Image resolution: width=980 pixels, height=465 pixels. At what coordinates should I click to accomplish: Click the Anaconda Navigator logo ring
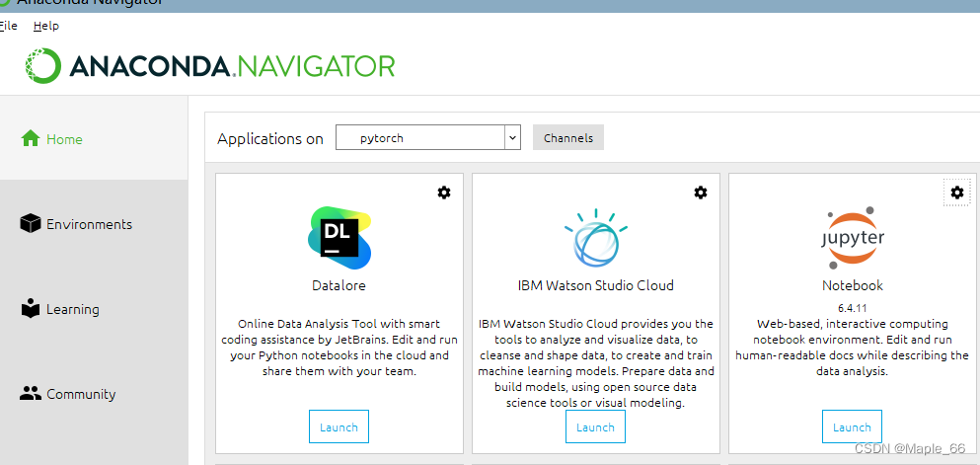coord(43,65)
